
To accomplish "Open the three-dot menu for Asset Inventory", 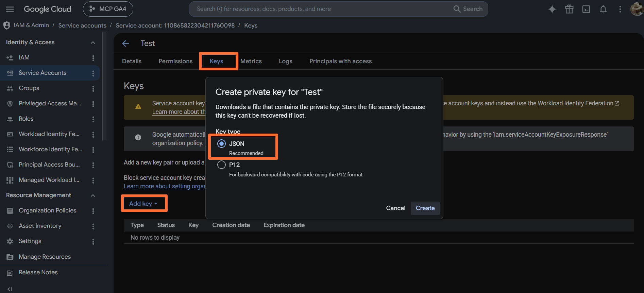I will click(93, 226).
